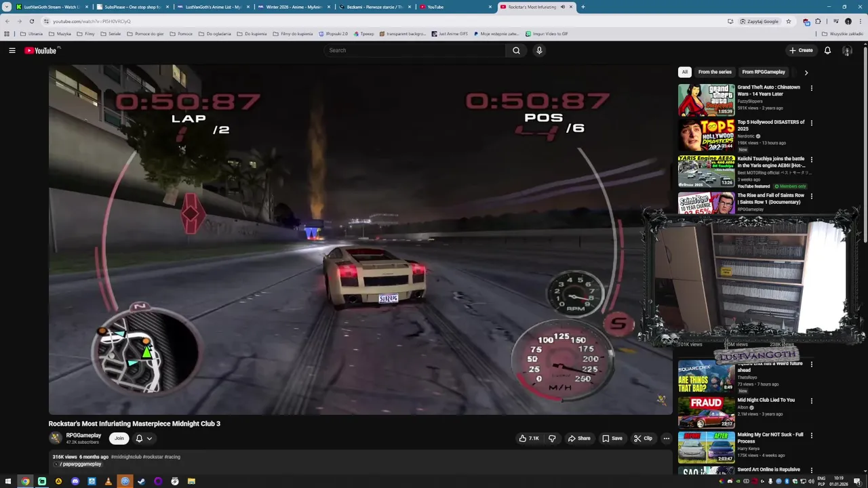Screen dimensions: 868x488
Task: Open the YouTube account avatar menu
Action: click(847, 50)
